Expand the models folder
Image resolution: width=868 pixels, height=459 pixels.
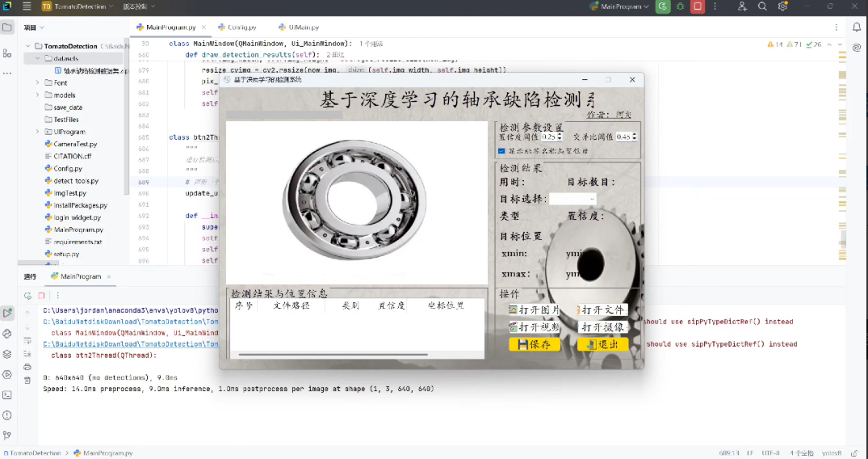pyautogui.click(x=38, y=95)
